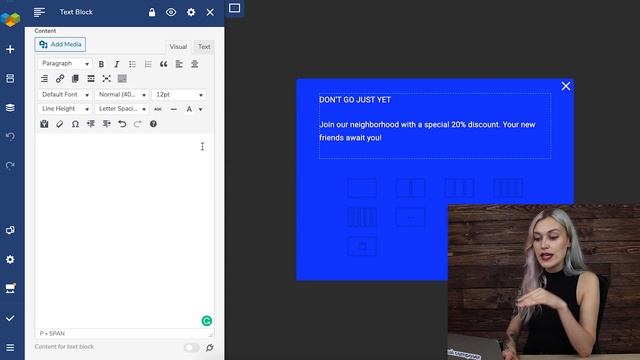This screenshot has width=640, height=360.
Task: Open the 12pt font size dropdown
Action: (x=178, y=95)
